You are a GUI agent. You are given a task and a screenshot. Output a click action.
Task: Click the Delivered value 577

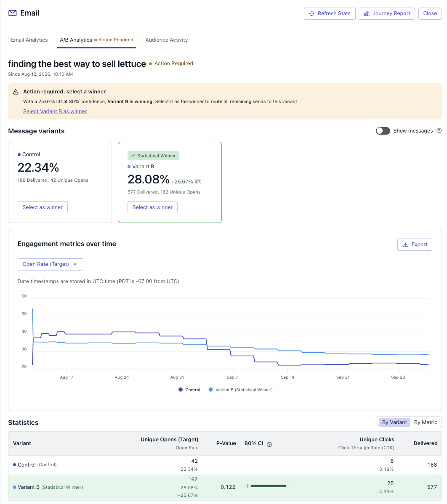[x=432, y=487]
